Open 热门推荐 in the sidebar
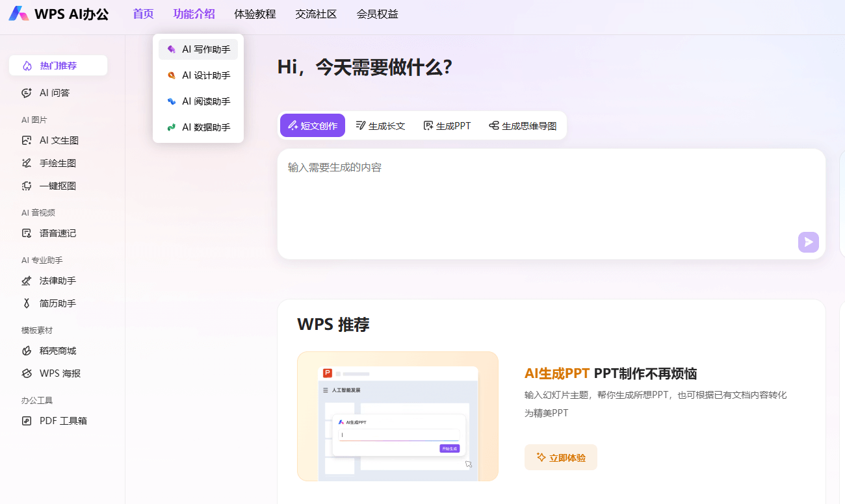Image resolution: width=845 pixels, height=504 pixels. pyautogui.click(x=58, y=66)
